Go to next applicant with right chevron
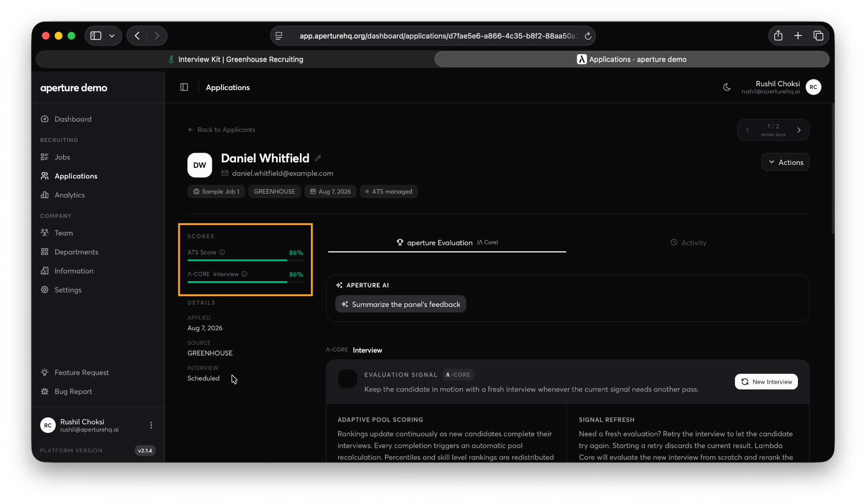866x504 pixels. click(x=799, y=130)
